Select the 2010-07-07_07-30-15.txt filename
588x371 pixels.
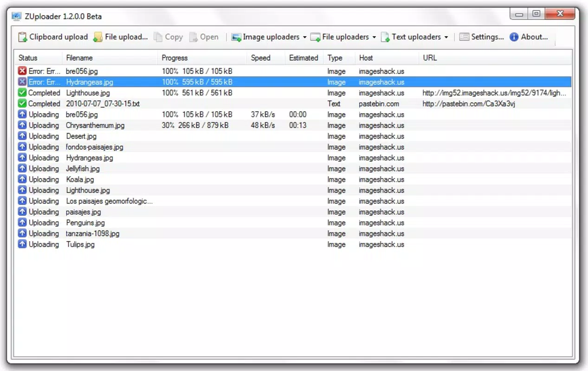(x=103, y=104)
